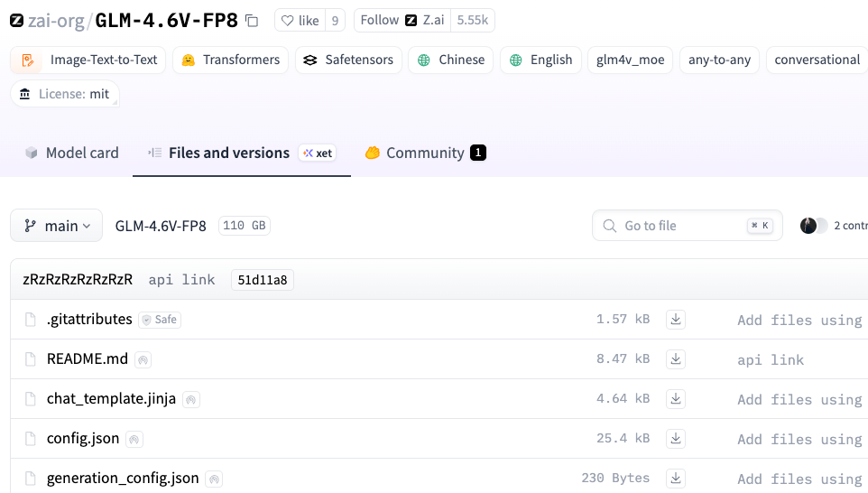The width and height of the screenshot is (868, 493).
Task: Open the api link commit of README.md
Action: point(771,360)
